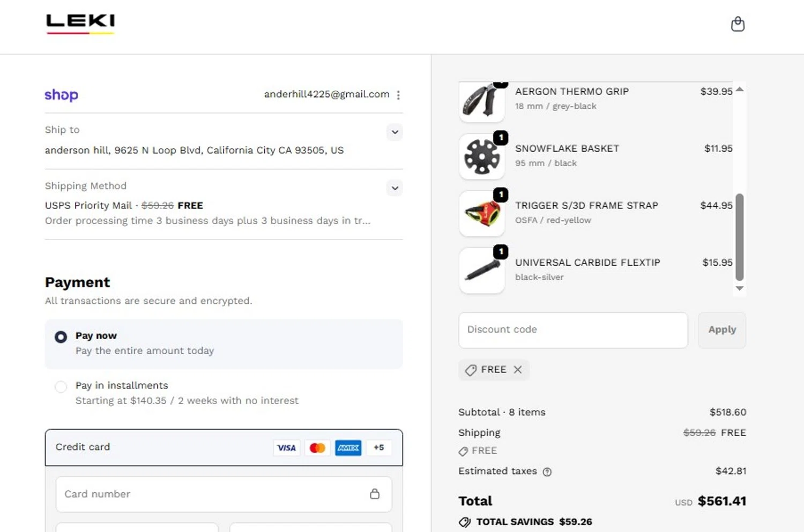This screenshot has height=532, width=804.
Task: Open the shopping bag cart icon
Action: point(738,24)
